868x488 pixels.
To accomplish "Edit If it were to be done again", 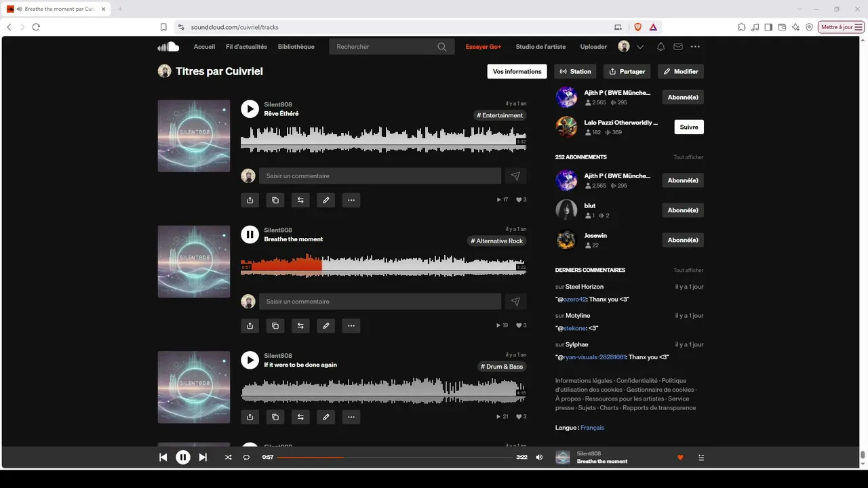I will click(326, 417).
